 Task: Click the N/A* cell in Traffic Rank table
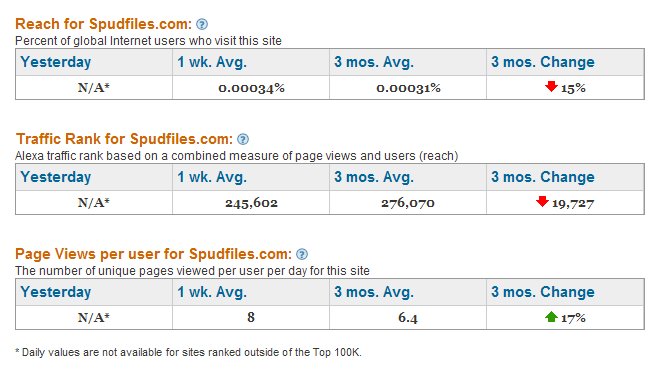tap(94, 203)
